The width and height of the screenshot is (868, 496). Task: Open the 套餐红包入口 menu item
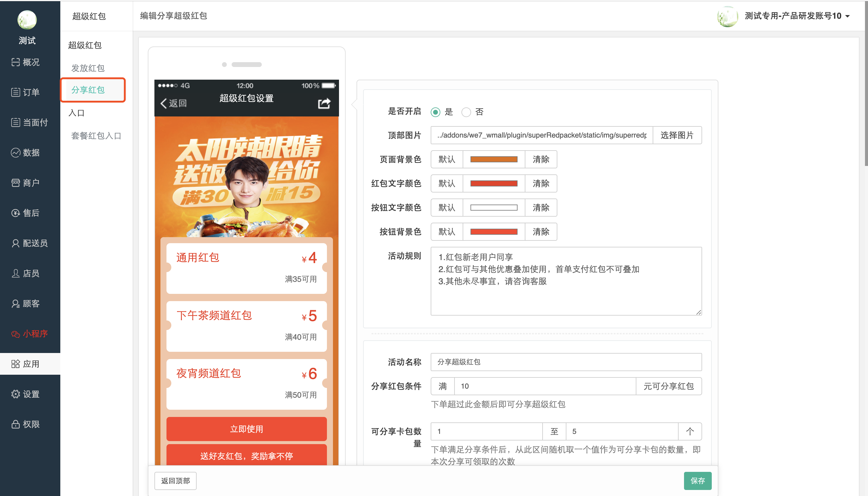96,135
